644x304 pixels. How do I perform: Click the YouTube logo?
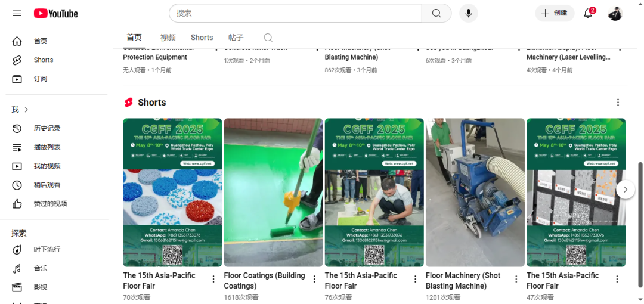pyautogui.click(x=56, y=14)
